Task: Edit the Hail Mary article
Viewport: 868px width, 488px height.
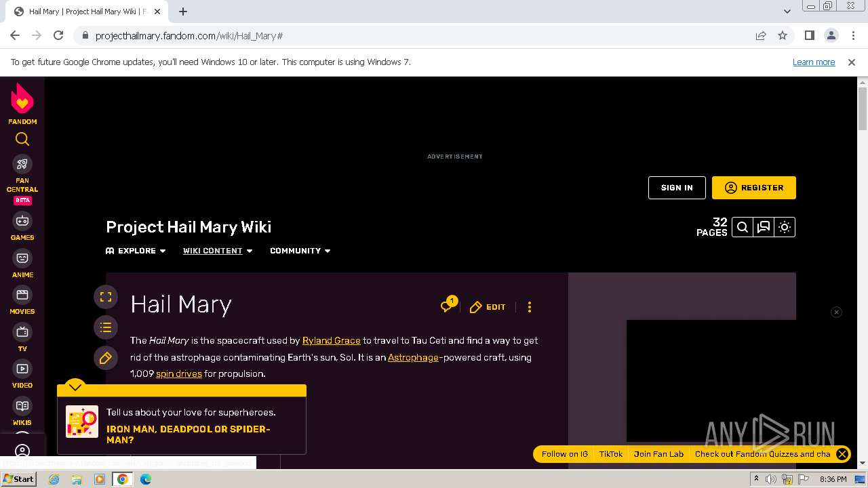Action: point(488,307)
